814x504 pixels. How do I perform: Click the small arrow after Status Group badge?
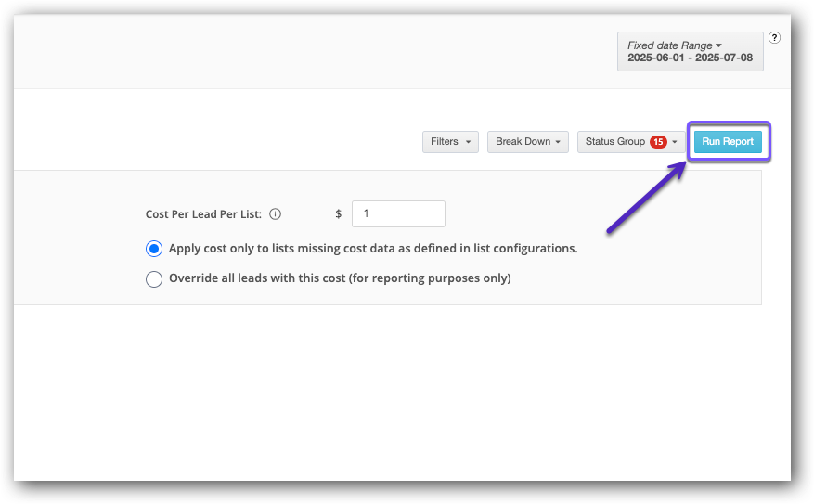[675, 142]
